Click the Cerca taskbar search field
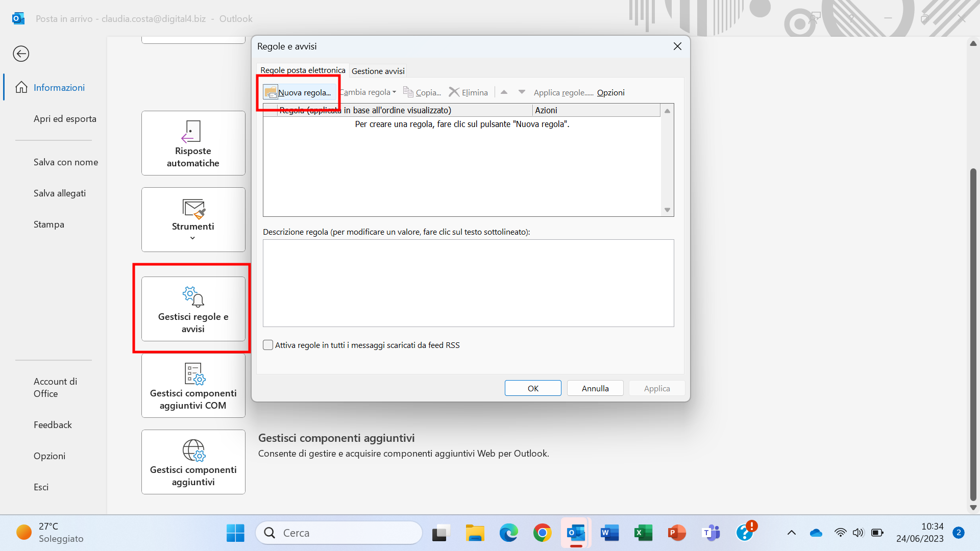Screen dimensions: 980x551 339,533
